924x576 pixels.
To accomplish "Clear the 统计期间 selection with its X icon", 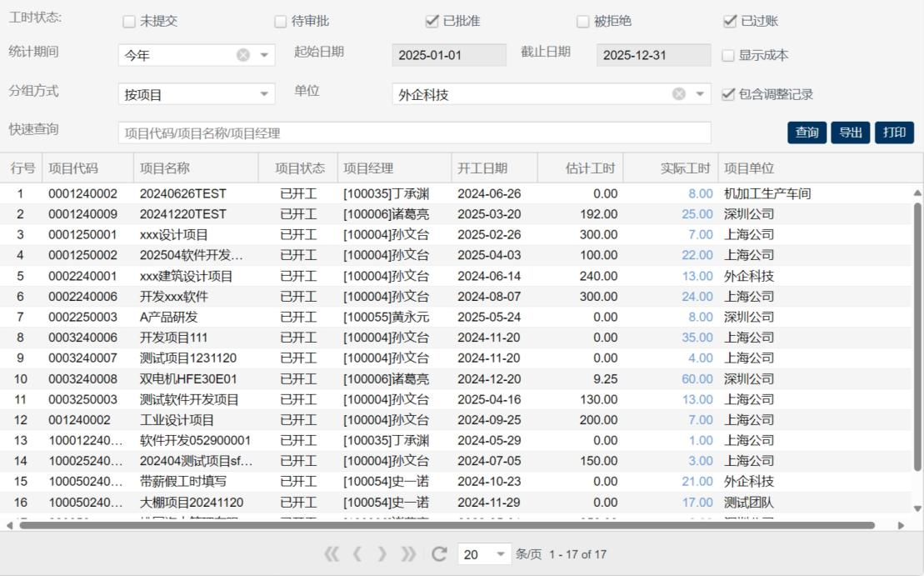I will click(242, 55).
